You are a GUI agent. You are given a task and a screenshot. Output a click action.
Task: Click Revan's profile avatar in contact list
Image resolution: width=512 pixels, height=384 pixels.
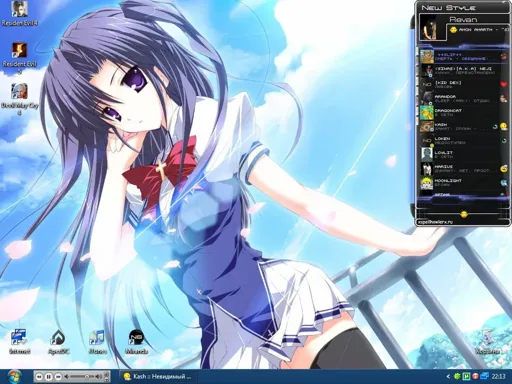click(x=432, y=28)
